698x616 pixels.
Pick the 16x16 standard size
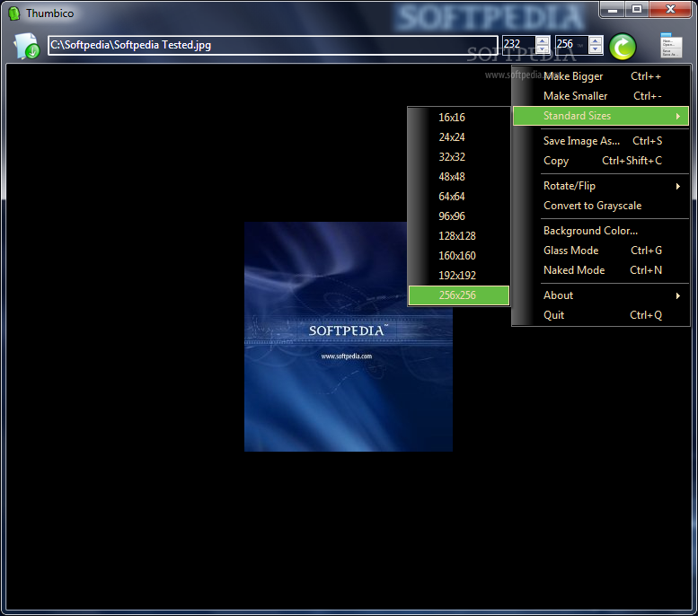(458, 117)
